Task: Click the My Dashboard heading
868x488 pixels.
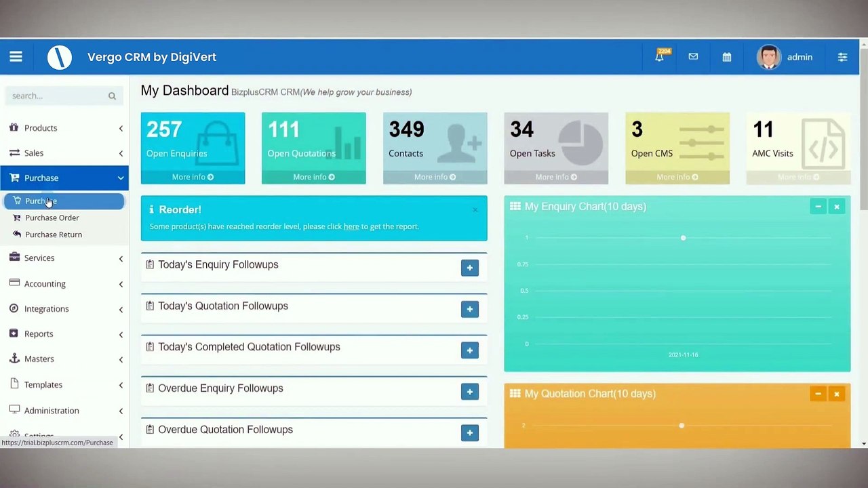Action: point(184,90)
